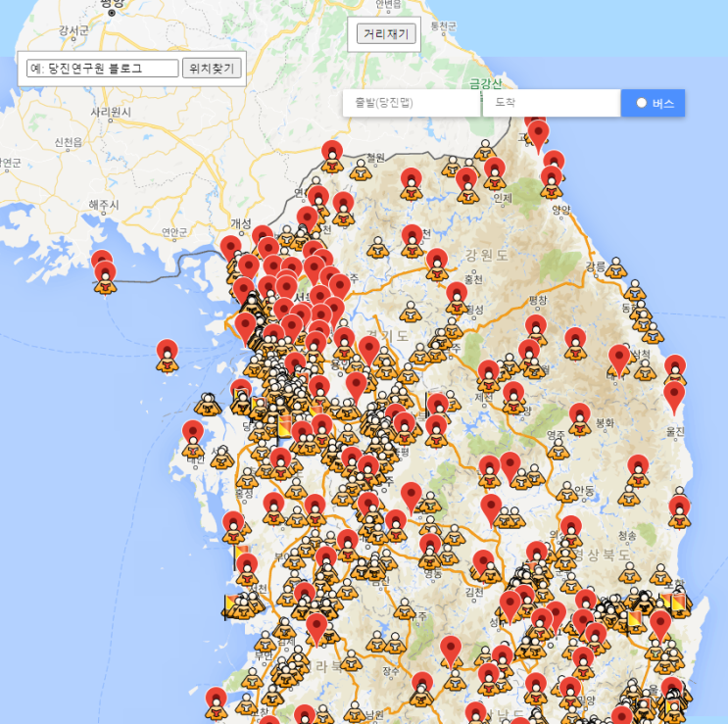Open the lone reader marker in the open West Sea

[168, 356]
